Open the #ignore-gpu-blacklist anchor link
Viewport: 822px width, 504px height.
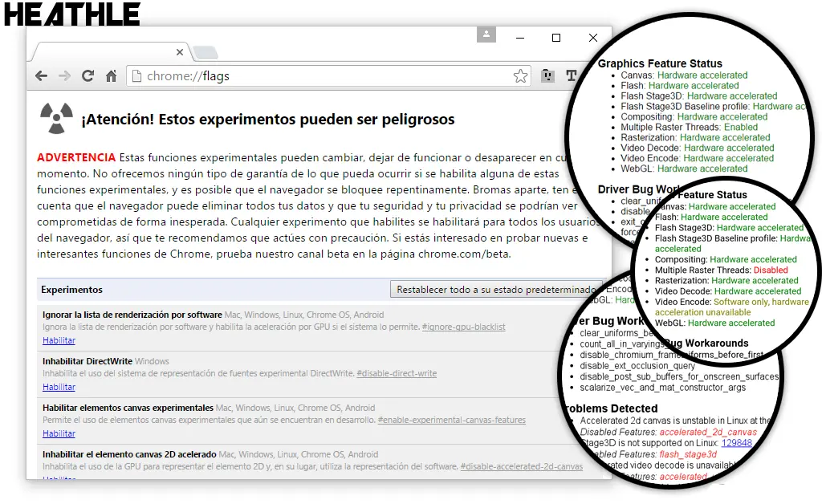pyautogui.click(x=463, y=327)
